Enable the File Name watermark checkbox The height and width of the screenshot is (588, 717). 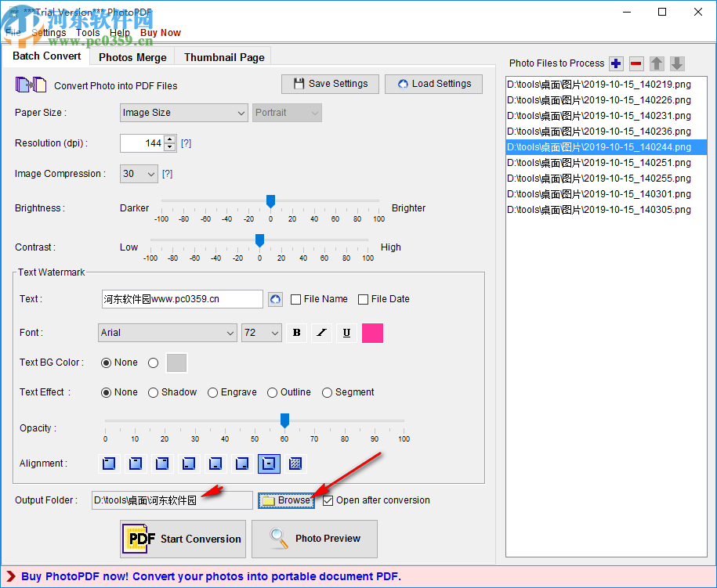295,298
